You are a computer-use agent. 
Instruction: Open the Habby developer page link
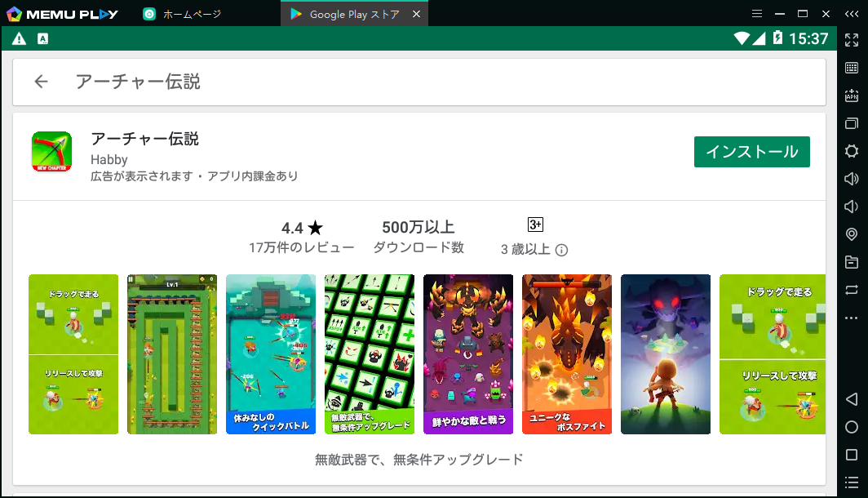(x=108, y=160)
